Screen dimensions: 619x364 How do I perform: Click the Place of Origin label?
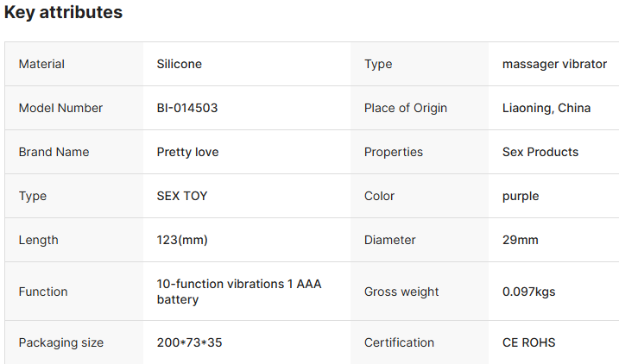coord(406,108)
